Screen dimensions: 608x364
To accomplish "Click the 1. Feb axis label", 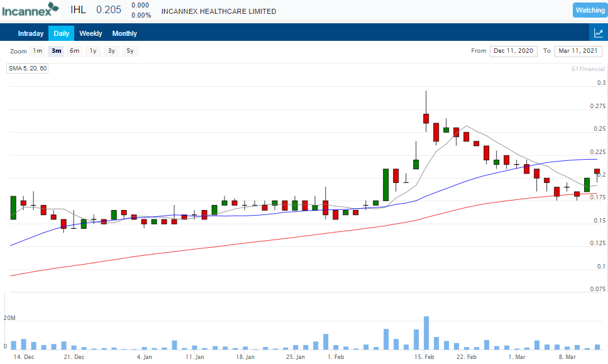I will click(336, 356).
